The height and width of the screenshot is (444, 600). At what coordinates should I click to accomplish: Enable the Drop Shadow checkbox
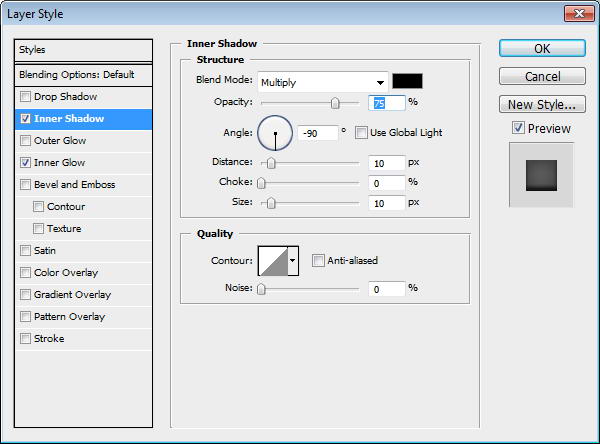pos(25,96)
